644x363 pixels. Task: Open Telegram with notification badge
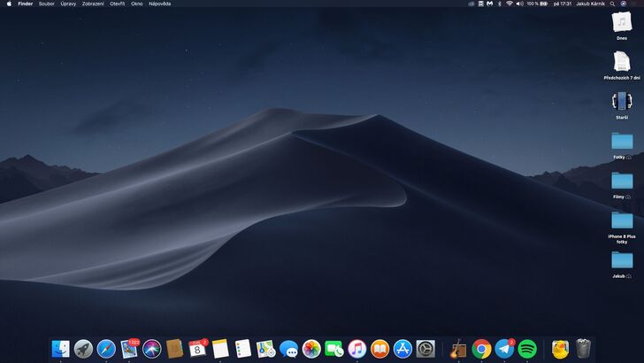pos(504,349)
